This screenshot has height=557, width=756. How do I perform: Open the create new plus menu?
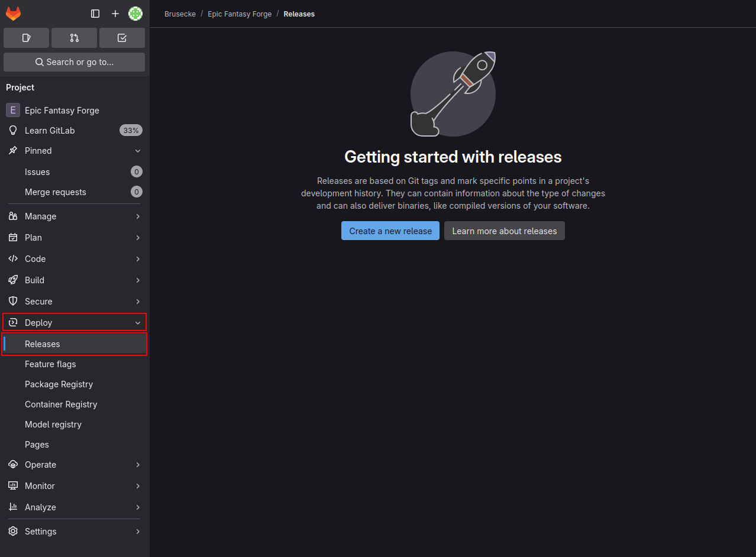click(x=115, y=14)
